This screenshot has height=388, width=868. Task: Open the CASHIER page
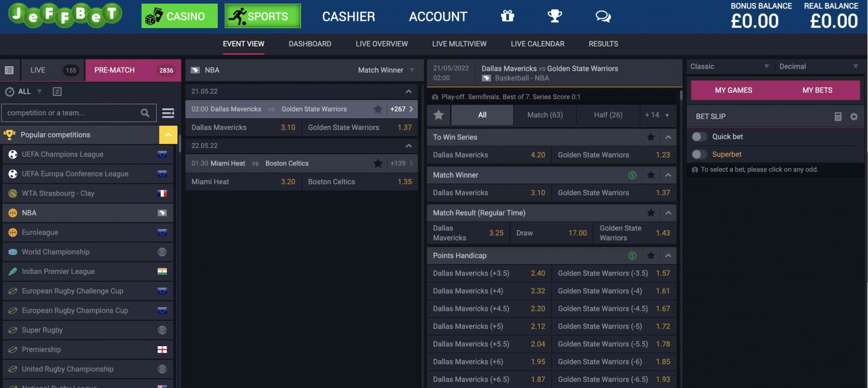coord(348,17)
